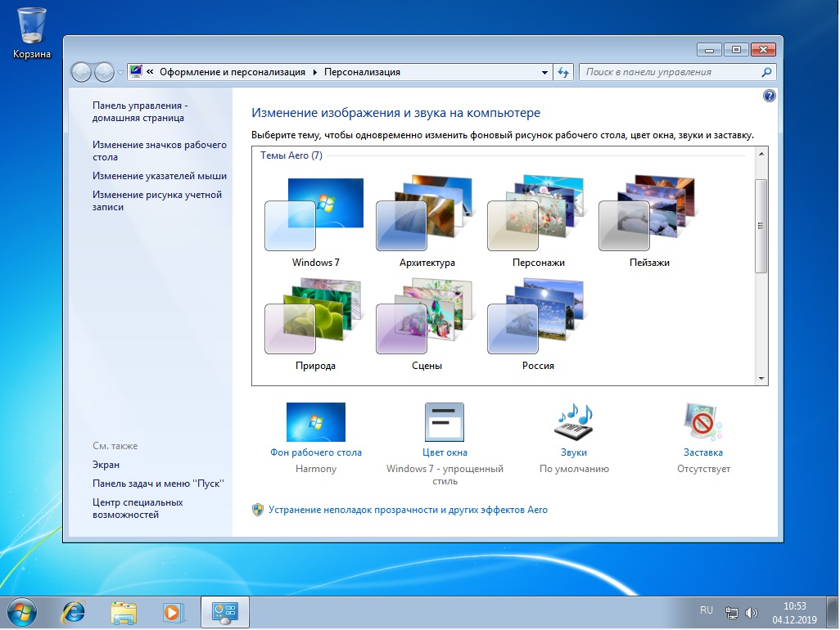
Task: Open the Desktop Background (Фон рабочего стола) icon
Action: pyautogui.click(x=315, y=423)
